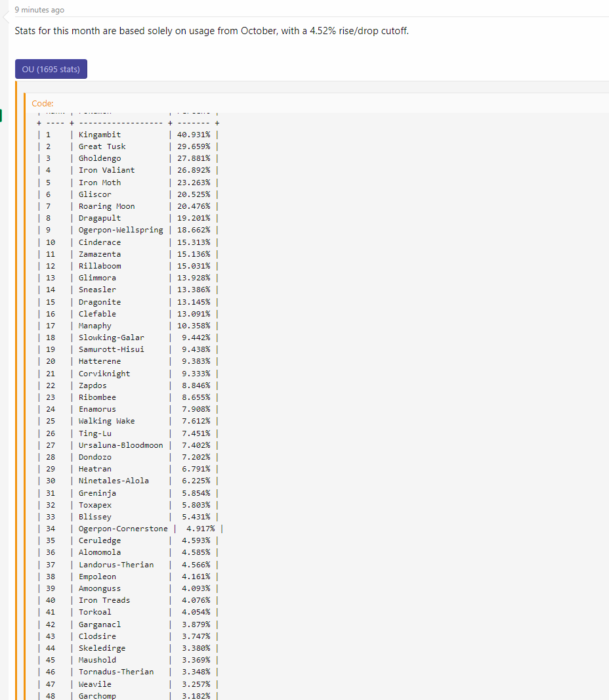Click the Zamazenta name
Viewport: 609px width, 700px height.
100,254
